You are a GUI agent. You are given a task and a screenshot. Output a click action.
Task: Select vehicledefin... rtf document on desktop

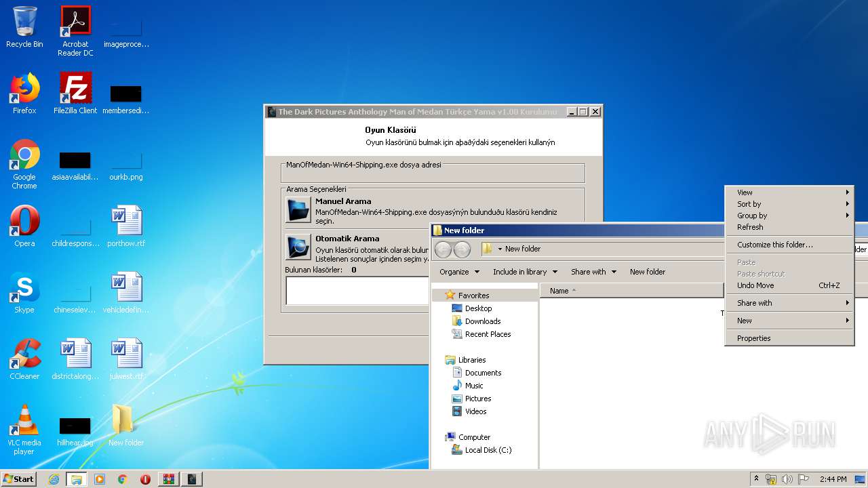pos(126,293)
